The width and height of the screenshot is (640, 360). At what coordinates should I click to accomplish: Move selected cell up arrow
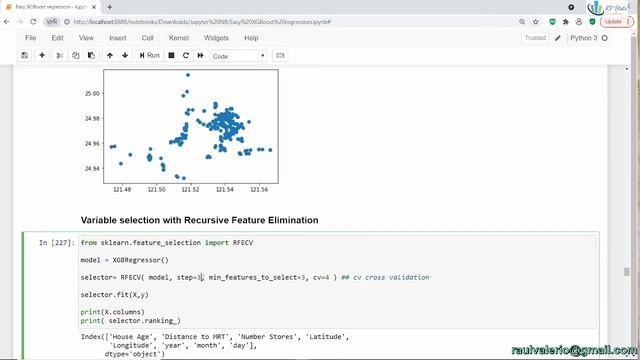(110, 56)
